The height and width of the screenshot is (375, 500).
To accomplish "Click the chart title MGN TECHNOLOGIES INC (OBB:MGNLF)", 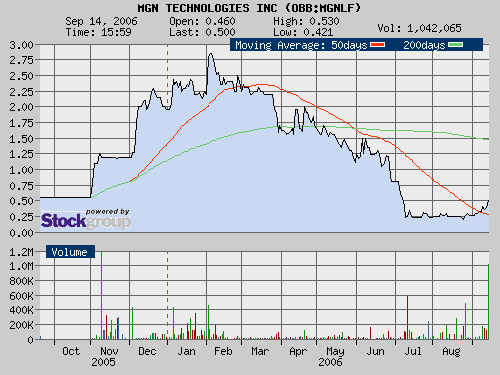I will tap(249, 8).
